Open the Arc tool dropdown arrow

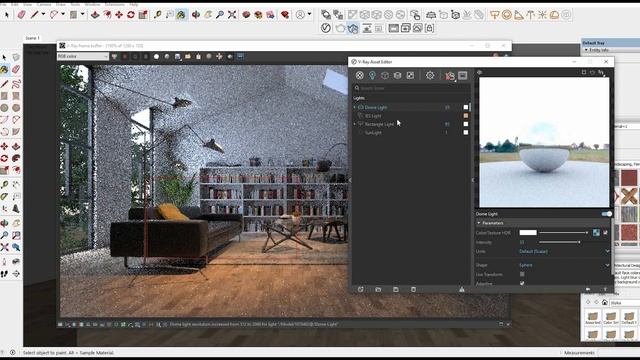[x=63, y=14]
